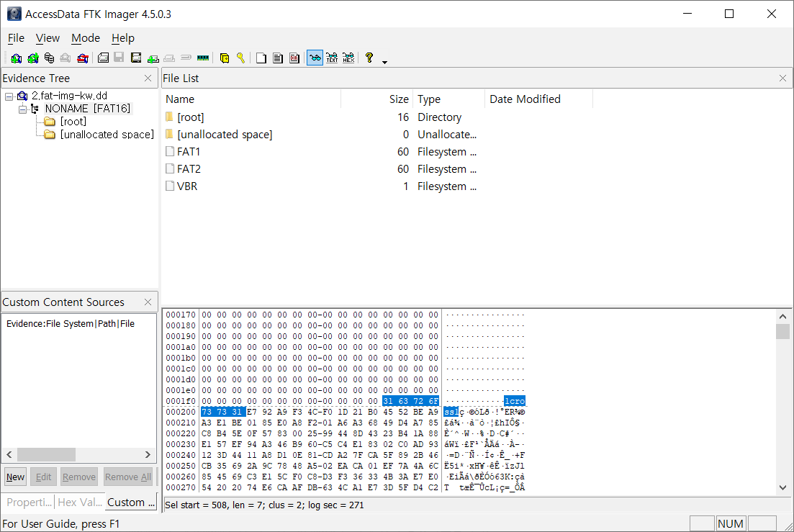794x532 pixels.
Task: Click the Detect EFS Encryption key icon
Action: click(x=240, y=58)
